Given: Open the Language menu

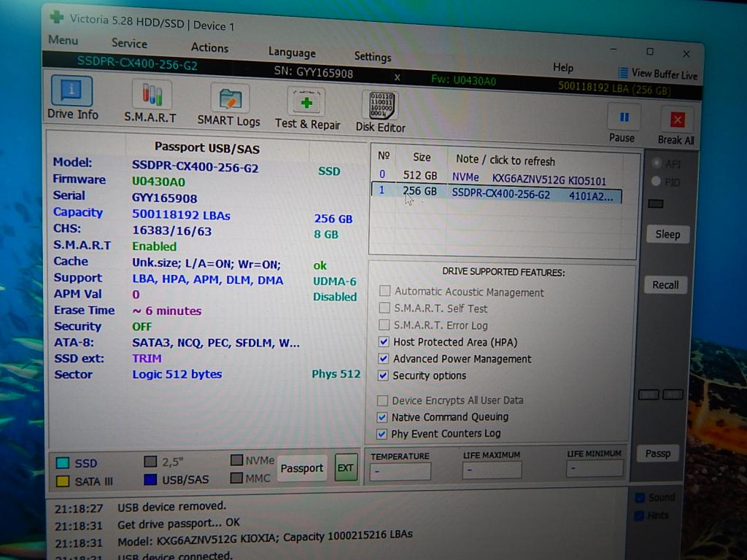Looking at the screenshot, I should coord(292,52).
